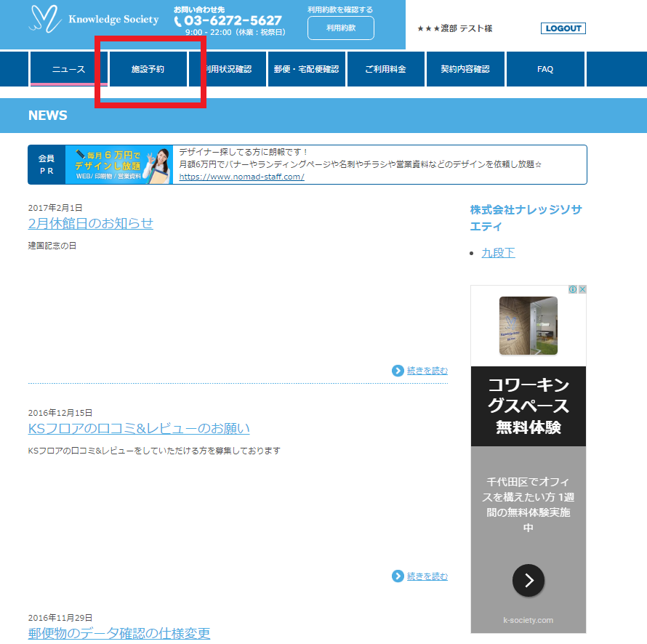Click the office photo thumbnail in the ad
This screenshot has width=647, height=644.
[529, 326]
